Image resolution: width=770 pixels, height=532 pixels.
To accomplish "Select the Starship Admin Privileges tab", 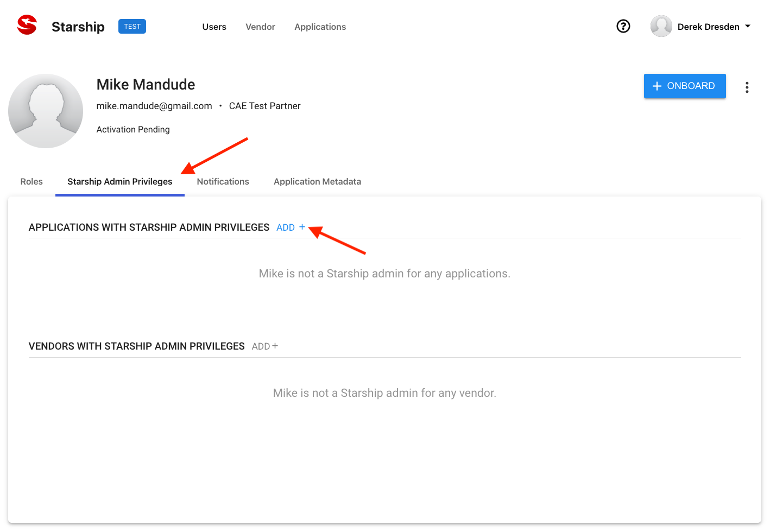I will (119, 181).
